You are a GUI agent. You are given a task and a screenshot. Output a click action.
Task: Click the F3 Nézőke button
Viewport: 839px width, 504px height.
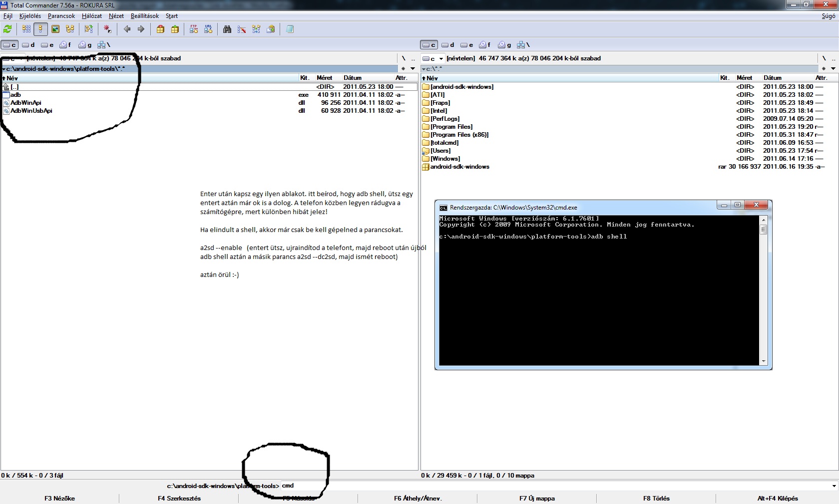[x=59, y=498]
